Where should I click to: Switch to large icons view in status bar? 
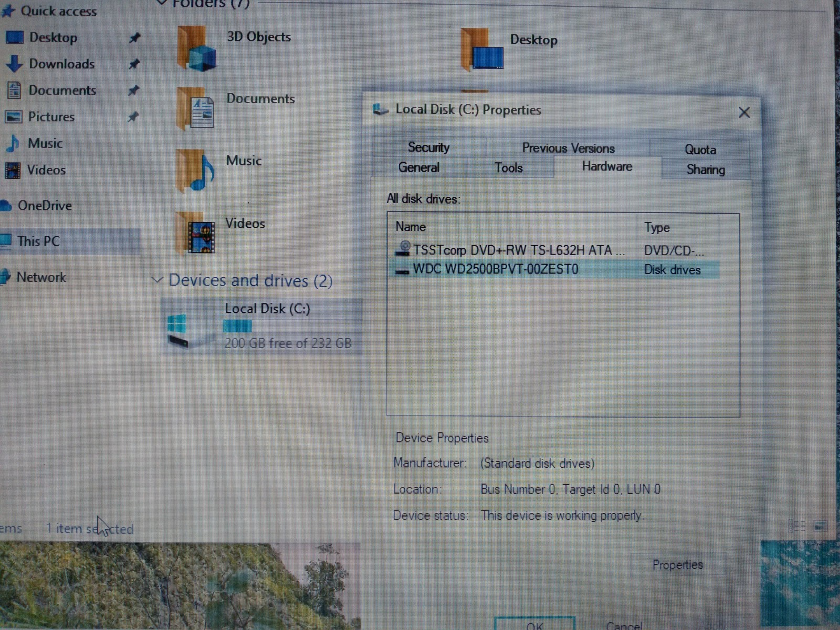tap(820, 525)
